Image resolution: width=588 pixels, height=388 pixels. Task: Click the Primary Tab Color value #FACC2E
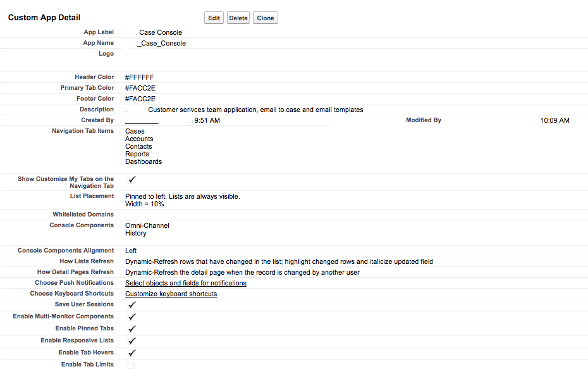pyautogui.click(x=140, y=88)
